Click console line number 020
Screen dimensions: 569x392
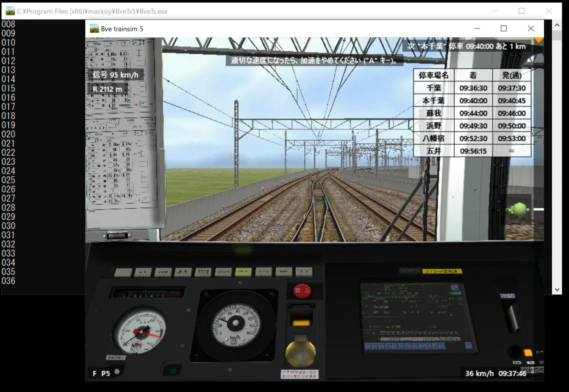8,134
